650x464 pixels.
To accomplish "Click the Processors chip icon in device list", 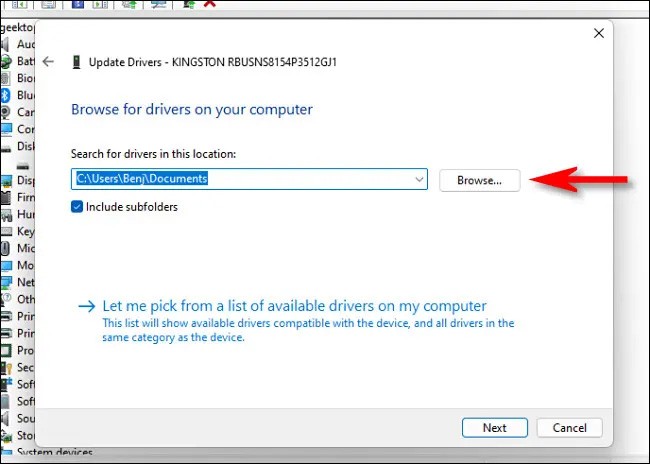I will coord(6,350).
